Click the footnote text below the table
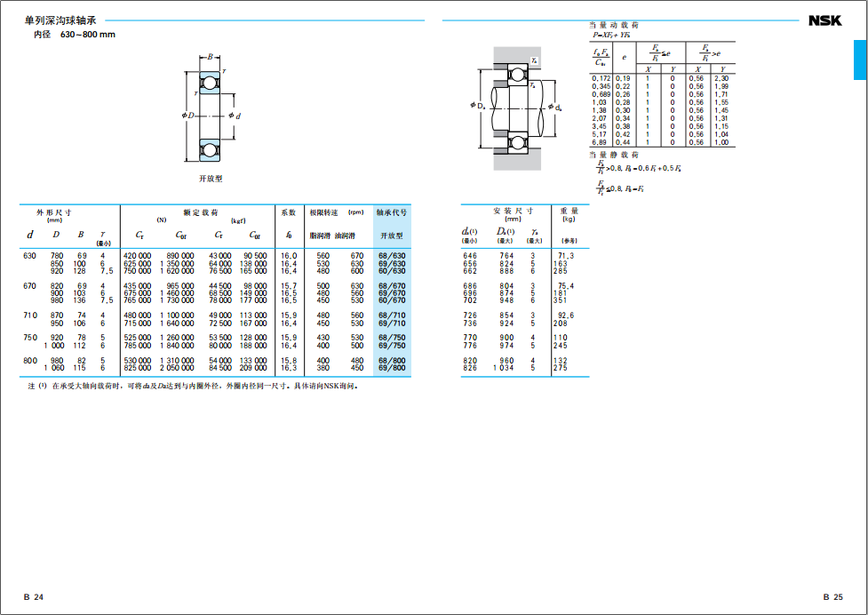The image size is (868, 615). [195, 387]
